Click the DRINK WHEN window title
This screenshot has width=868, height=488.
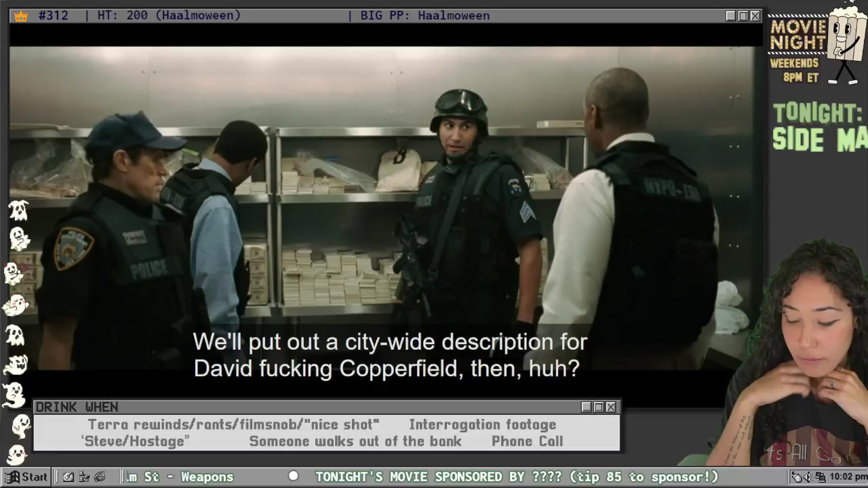(77, 407)
